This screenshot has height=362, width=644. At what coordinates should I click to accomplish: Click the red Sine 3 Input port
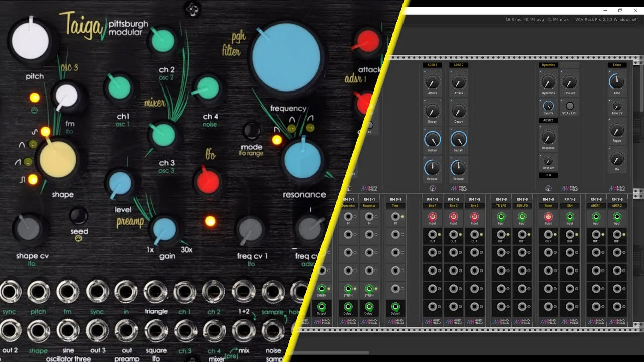[x=474, y=217]
